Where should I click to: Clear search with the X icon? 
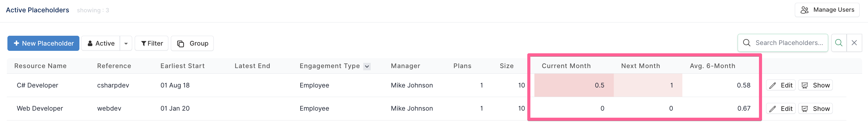pos(854,43)
